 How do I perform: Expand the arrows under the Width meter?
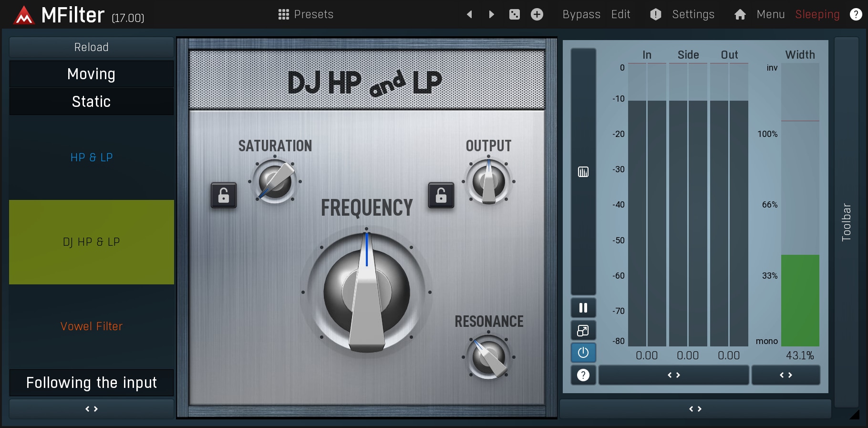pos(786,375)
